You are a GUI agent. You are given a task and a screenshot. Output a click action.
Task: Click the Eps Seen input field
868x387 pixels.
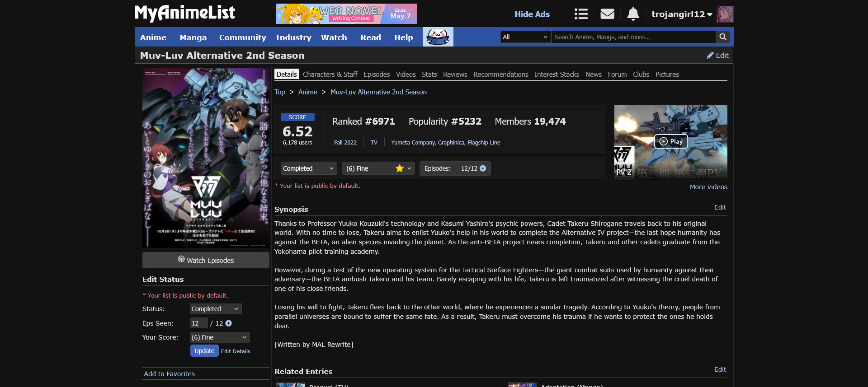[x=199, y=323]
